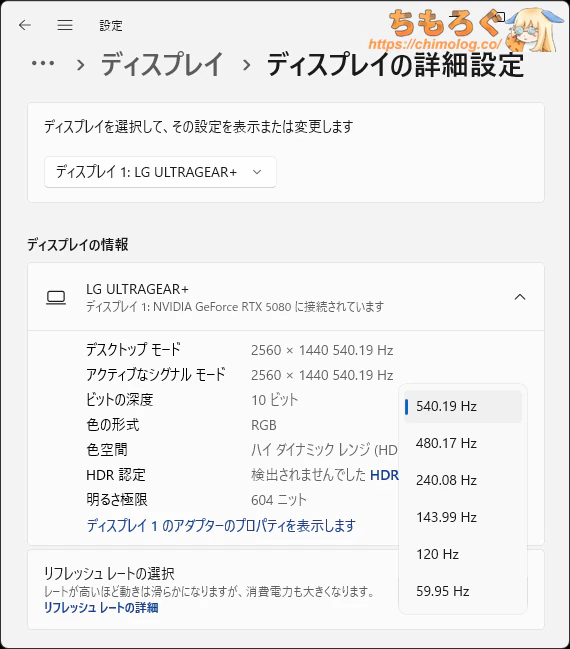Click the ビットの深度 label
570x649 pixels.
tap(120, 400)
